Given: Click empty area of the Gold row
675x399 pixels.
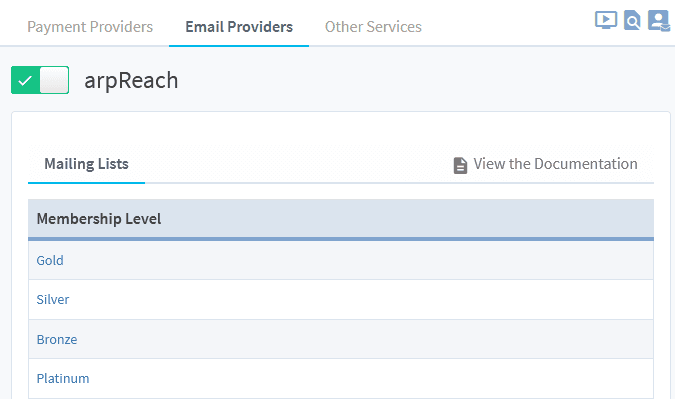Looking at the screenshot, I should [357, 260].
